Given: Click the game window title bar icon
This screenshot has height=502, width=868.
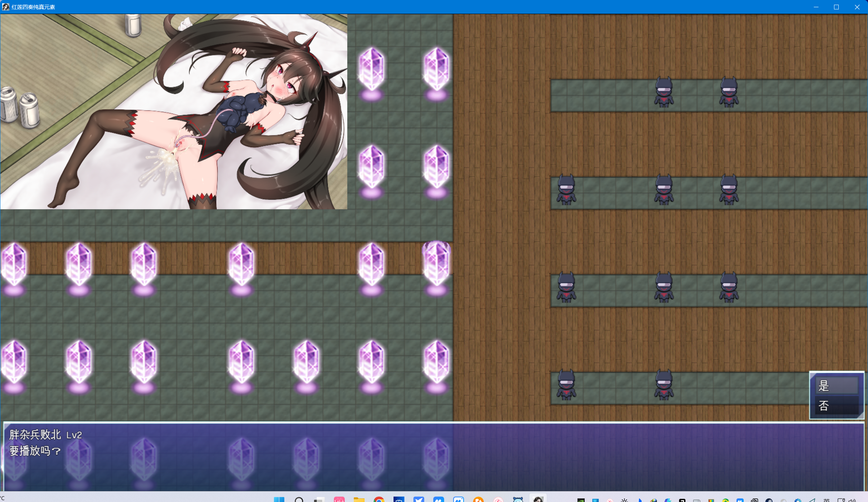Looking at the screenshot, I should tap(5, 7).
